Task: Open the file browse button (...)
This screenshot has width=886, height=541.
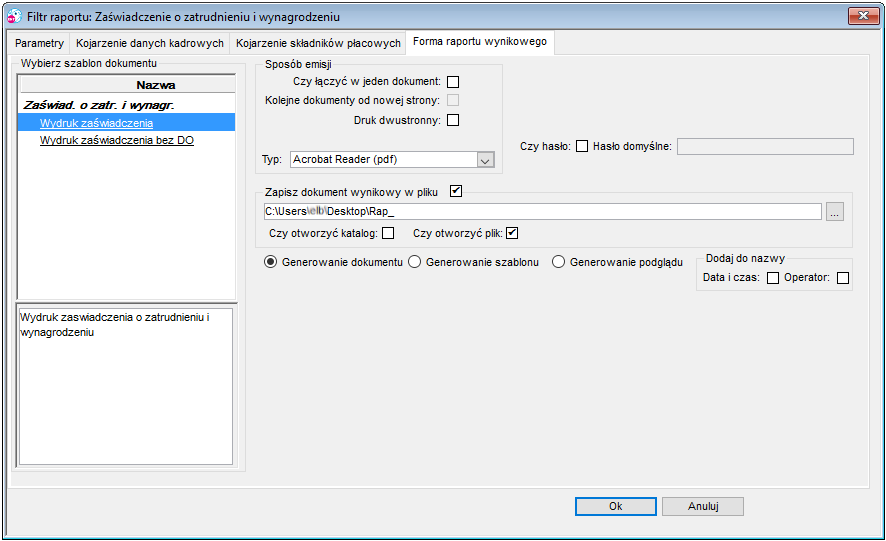Action: pos(835,211)
